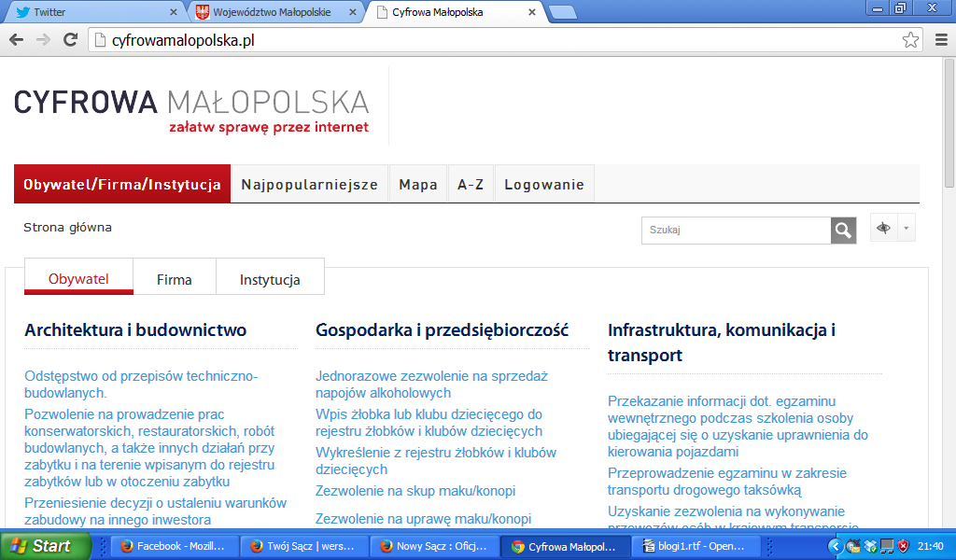
Task: Close the Twitter tab
Action: pyautogui.click(x=173, y=12)
